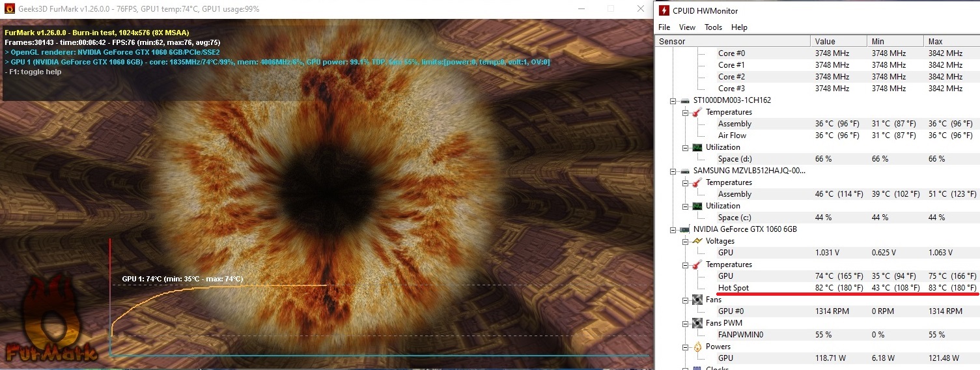
Task: Collapse the Voltages group under GTX 1060
Action: (x=686, y=241)
